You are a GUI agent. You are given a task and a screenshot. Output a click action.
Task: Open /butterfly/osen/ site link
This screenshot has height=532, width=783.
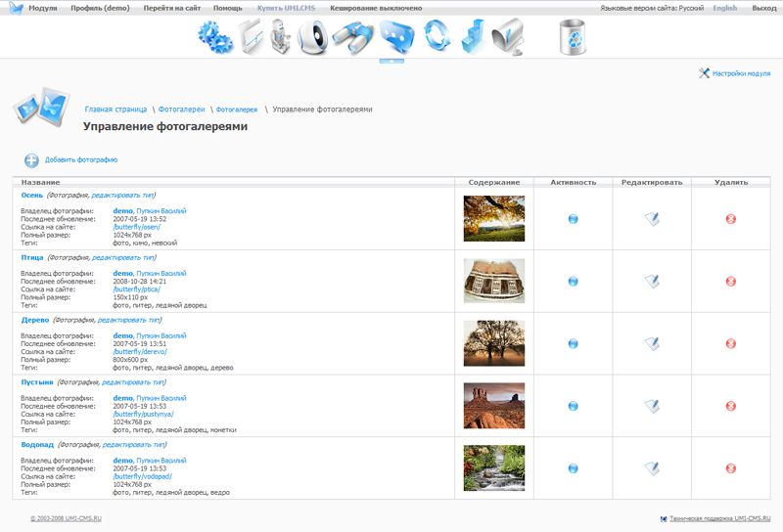(x=137, y=227)
